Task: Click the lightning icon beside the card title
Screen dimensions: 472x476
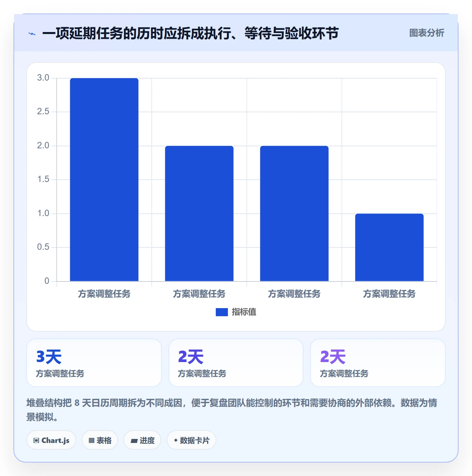Action: click(x=32, y=34)
